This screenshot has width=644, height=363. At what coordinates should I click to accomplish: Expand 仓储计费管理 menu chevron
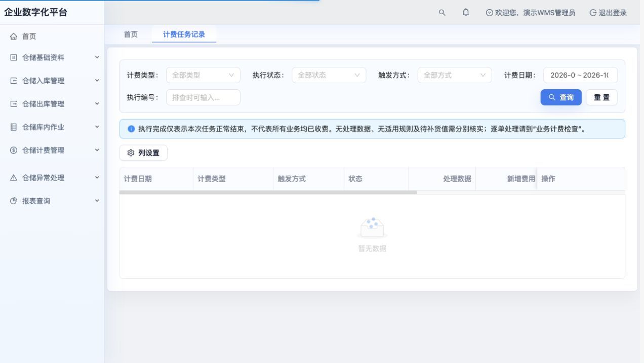click(97, 150)
